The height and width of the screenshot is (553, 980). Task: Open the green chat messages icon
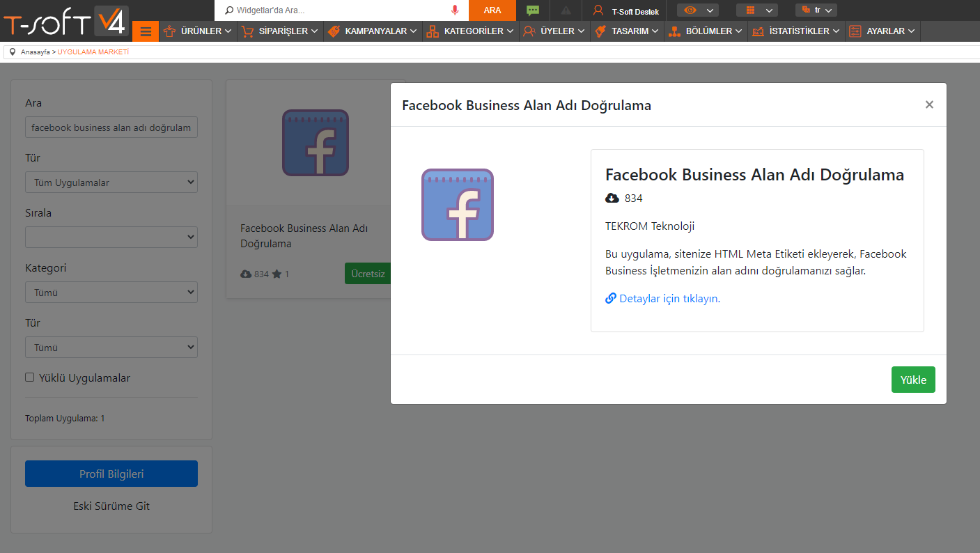533,10
